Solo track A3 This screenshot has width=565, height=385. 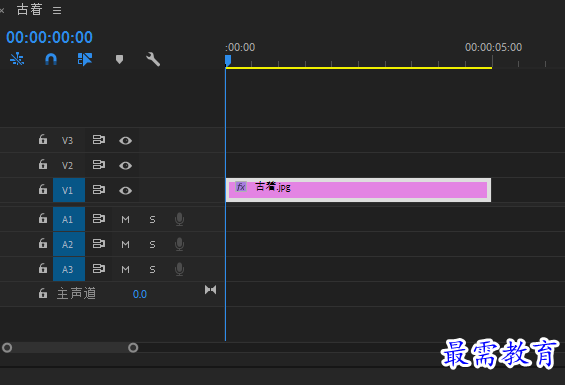[x=152, y=269]
